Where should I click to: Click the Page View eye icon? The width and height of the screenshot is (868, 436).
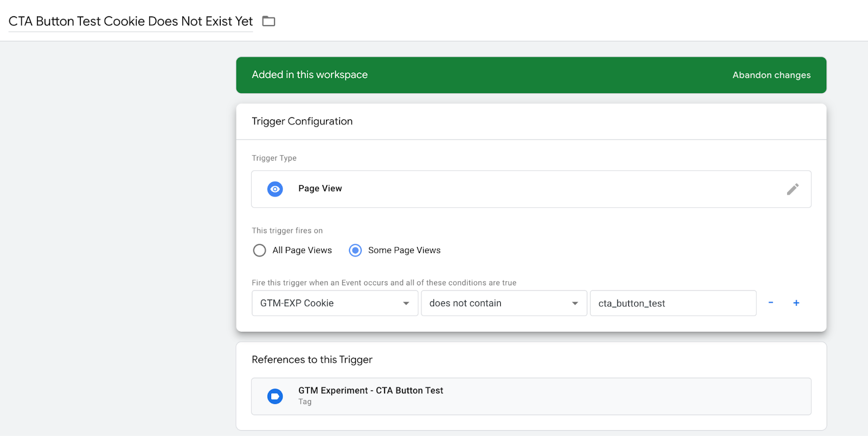click(275, 189)
